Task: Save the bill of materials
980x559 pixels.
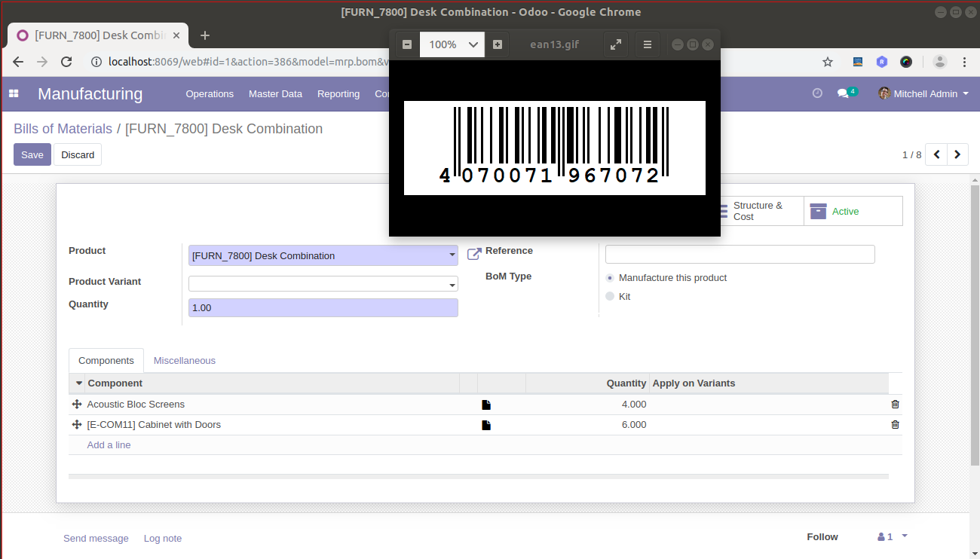Action: (x=32, y=154)
